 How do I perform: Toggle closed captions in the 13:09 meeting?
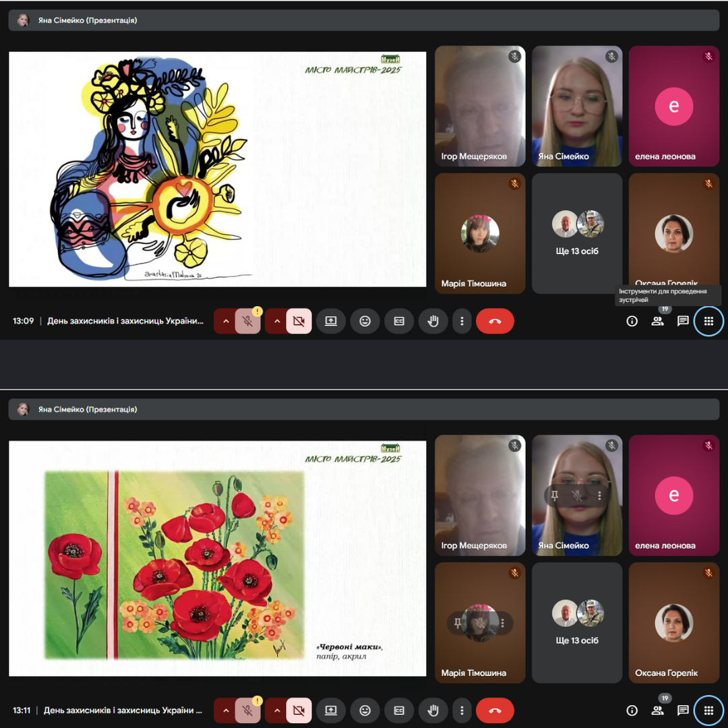399,322
